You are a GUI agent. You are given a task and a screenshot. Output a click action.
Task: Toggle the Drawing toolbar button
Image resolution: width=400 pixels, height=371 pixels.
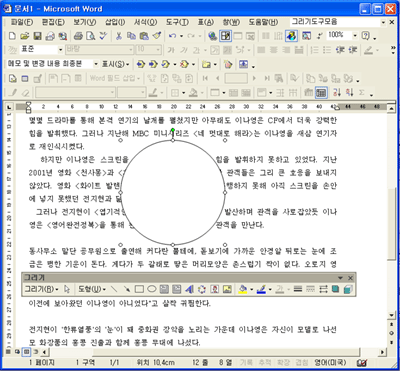click(x=291, y=36)
